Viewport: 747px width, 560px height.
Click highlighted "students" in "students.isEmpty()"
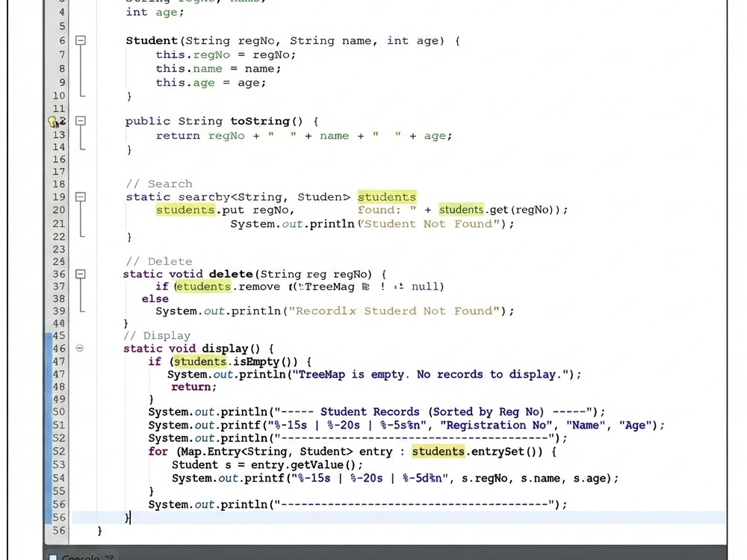(200, 361)
